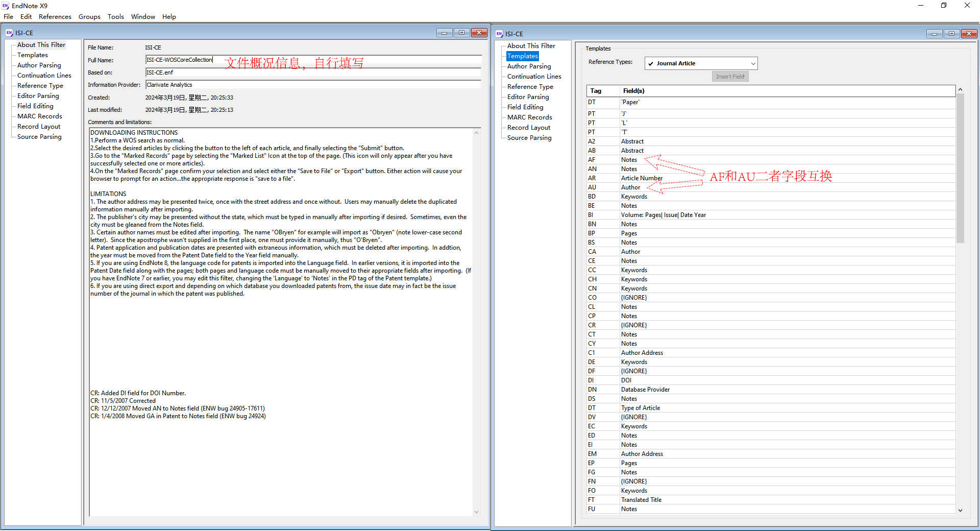Maximize the right ISI-CE filter window

[x=951, y=34]
